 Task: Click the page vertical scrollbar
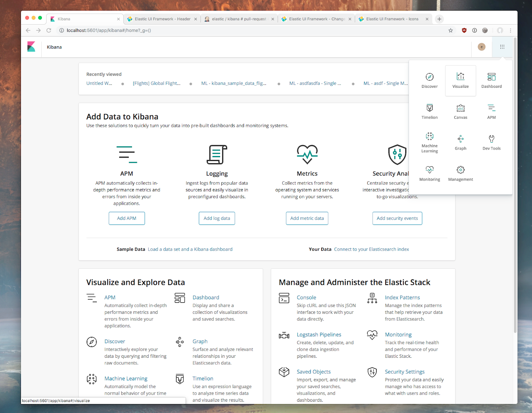[x=515, y=185]
